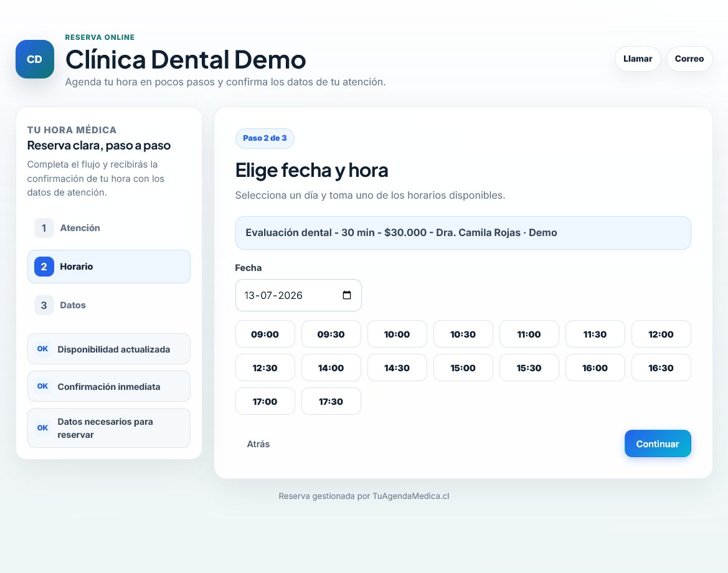This screenshot has height=573, width=728.
Task: Click the Clínica Dental Demo title
Action: [185, 59]
